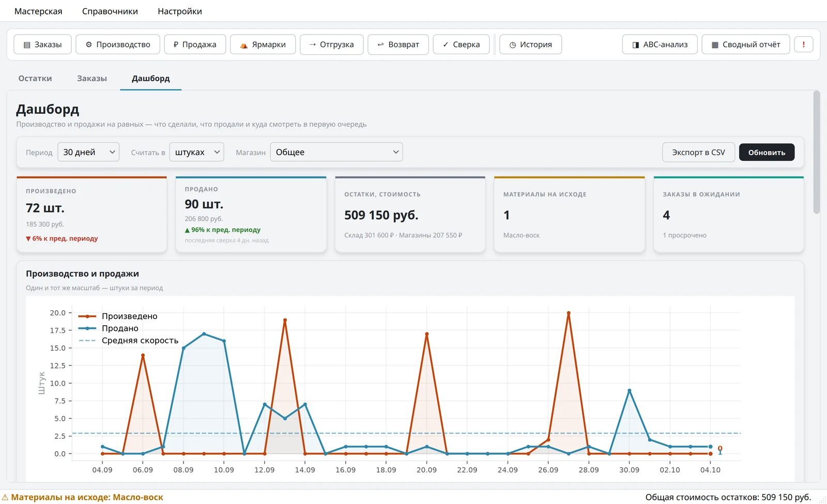The width and height of the screenshot is (827, 504).
Task: Switch to the Заказы tab
Action: click(92, 79)
